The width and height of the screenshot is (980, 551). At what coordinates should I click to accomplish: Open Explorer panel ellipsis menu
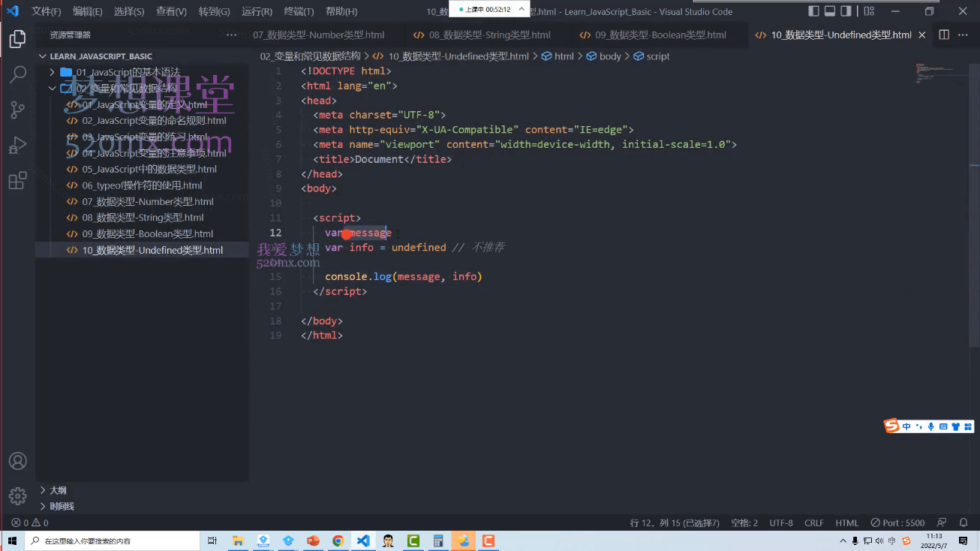pyautogui.click(x=231, y=35)
